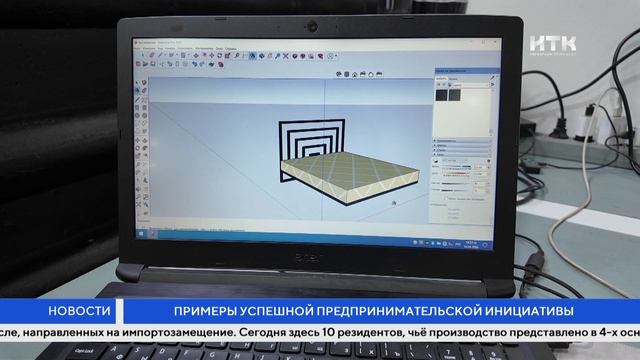This screenshot has height=360, width=640.
Task: Select the Rotate tool in top toolbar
Action: tap(220, 56)
